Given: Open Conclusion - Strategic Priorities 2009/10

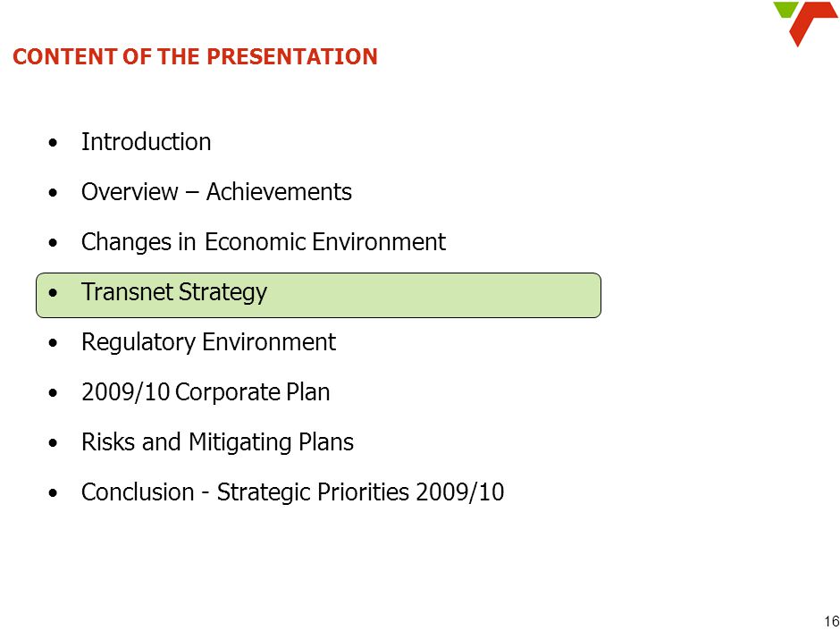Looking at the screenshot, I should [292, 491].
